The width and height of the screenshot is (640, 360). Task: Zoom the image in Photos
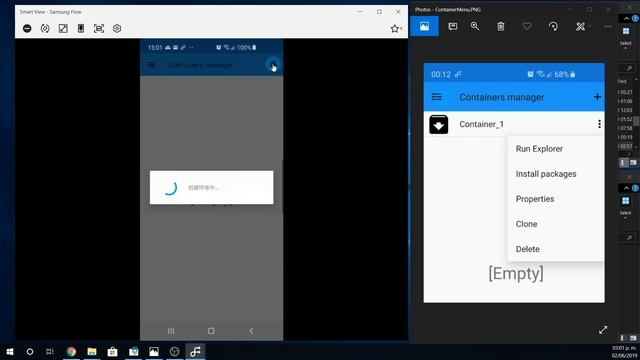(475, 27)
